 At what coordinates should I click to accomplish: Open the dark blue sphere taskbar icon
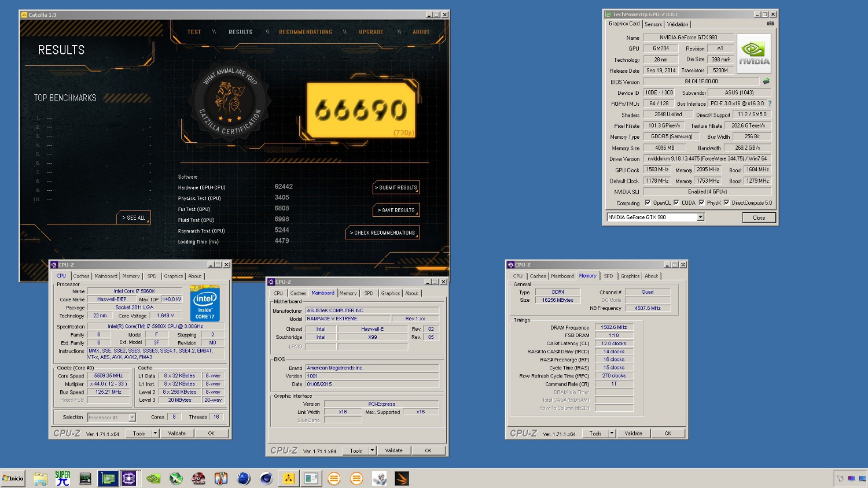click(266, 478)
